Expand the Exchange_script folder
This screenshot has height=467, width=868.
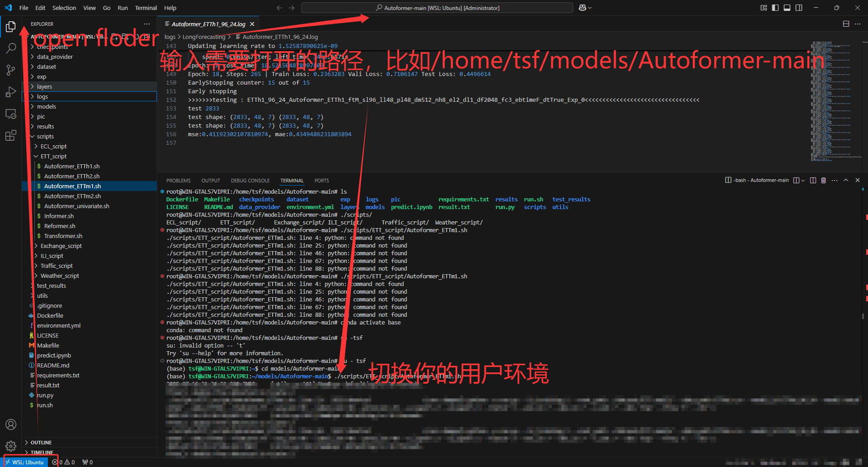pyautogui.click(x=89, y=246)
